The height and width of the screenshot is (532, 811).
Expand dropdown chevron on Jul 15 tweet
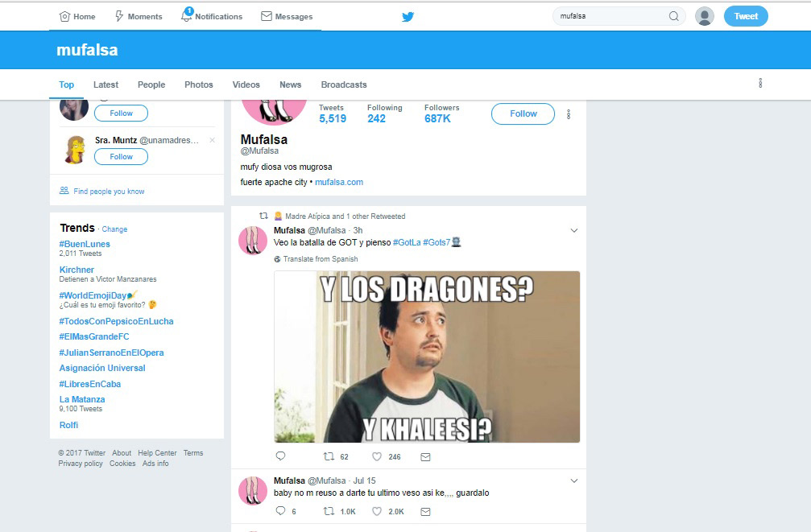tap(573, 480)
